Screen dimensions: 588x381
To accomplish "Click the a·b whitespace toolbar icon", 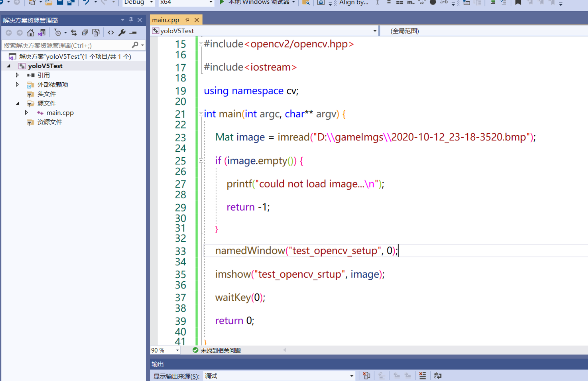I will tap(443, 2).
